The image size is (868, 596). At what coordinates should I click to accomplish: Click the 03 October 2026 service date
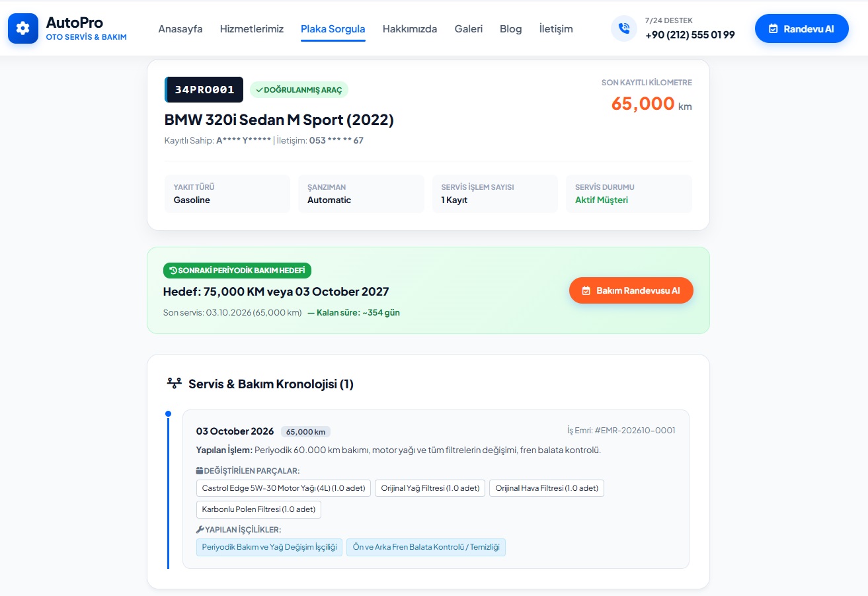pos(235,431)
